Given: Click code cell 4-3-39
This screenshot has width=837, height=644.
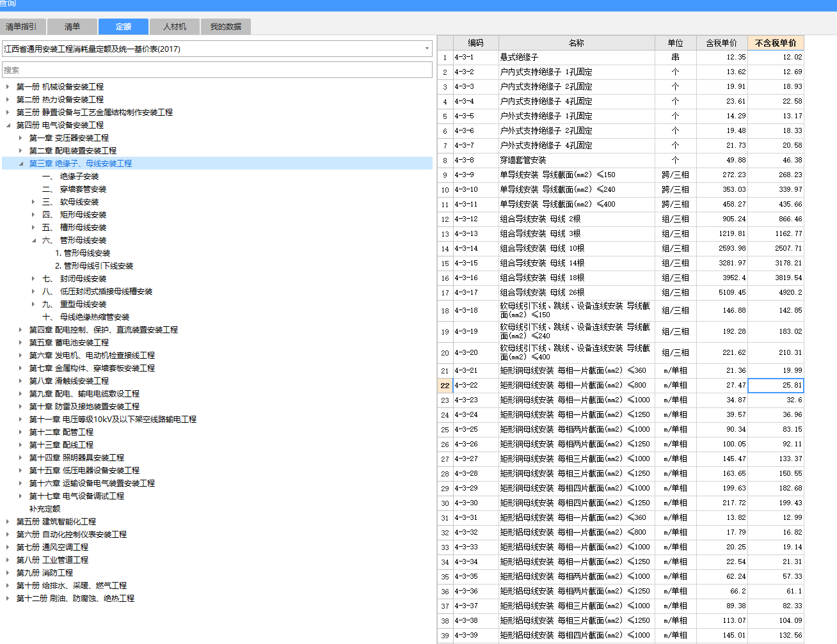Looking at the screenshot, I should coord(475,635).
